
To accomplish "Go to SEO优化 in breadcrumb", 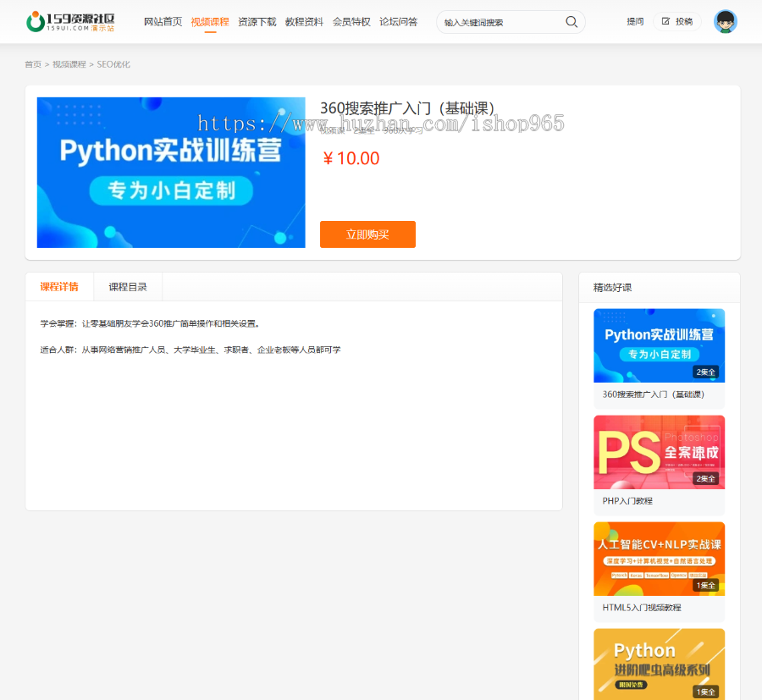I will tap(113, 64).
